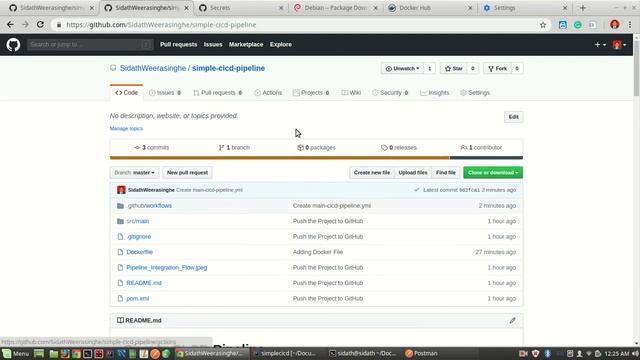Image resolution: width=640 pixels, height=360 pixels.
Task: Click the taskbar volume icon
Action: pos(635,353)
